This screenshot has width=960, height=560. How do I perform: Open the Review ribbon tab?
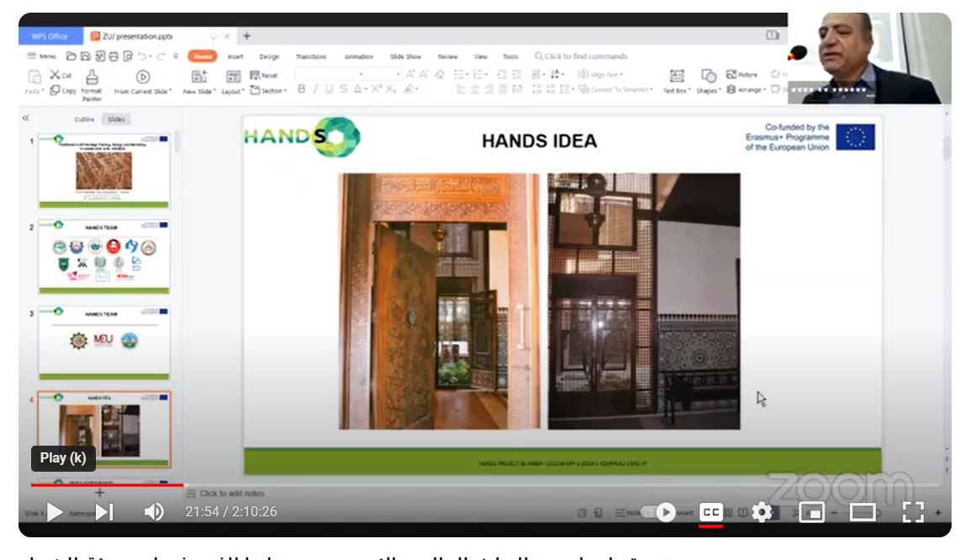coord(448,56)
